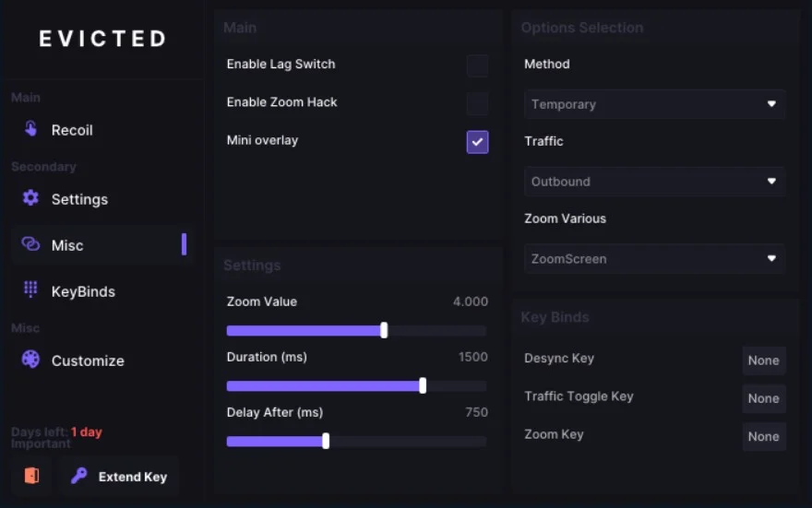The width and height of the screenshot is (812, 508).
Task: Click the Zoom Value slider handle
Action: pyautogui.click(x=384, y=330)
